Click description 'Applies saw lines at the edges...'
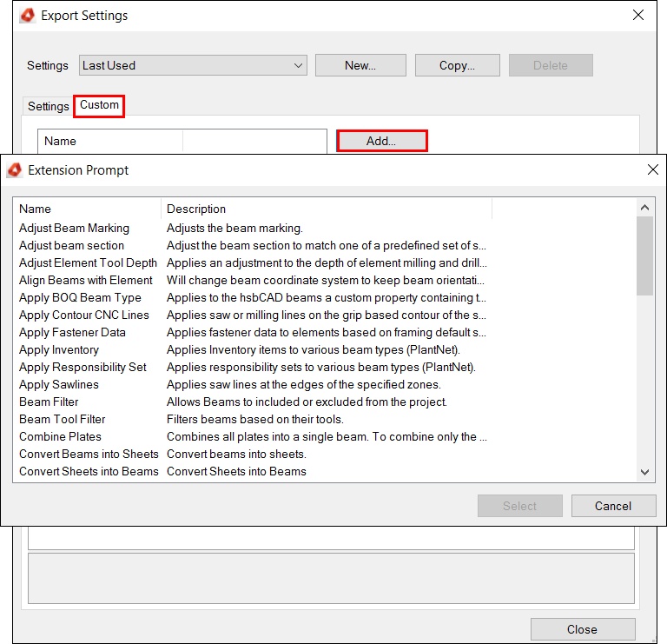 point(304,385)
